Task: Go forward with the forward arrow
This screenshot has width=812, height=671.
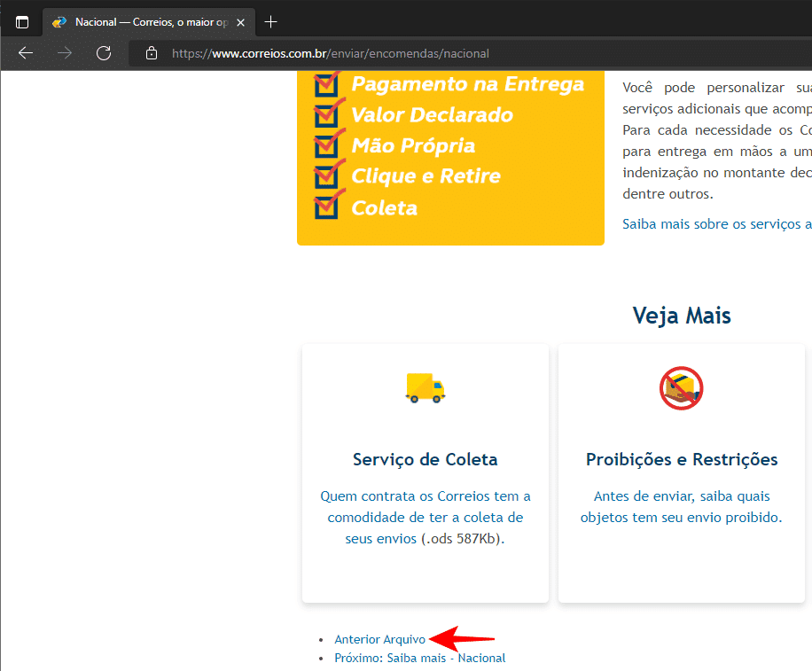Action: click(x=64, y=53)
